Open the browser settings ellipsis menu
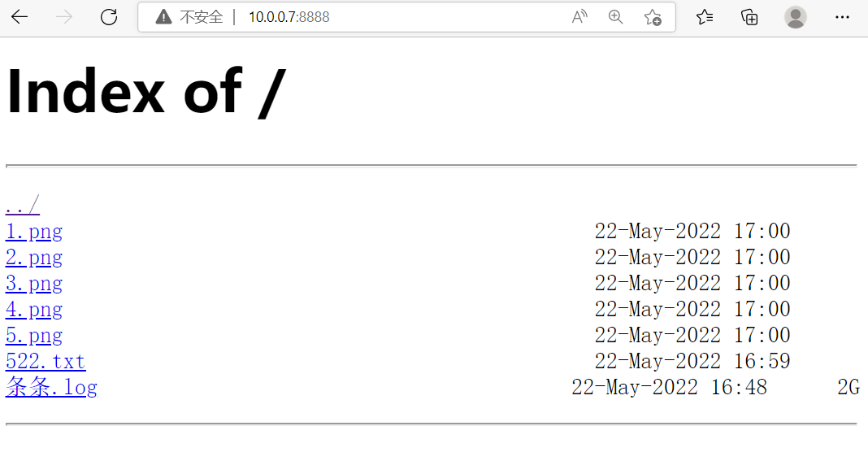This screenshot has width=868, height=452. point(843,17)
